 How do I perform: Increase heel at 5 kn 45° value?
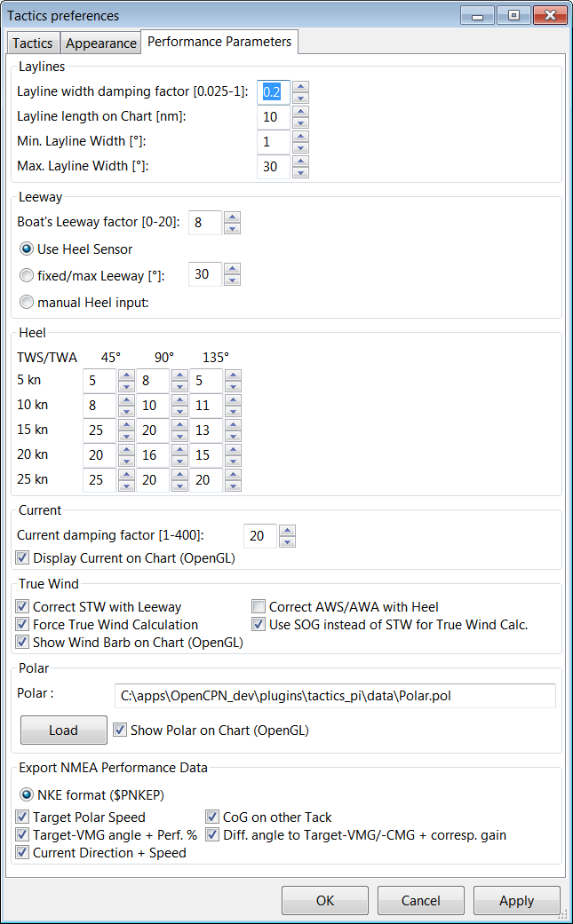(x=126, y=375)
